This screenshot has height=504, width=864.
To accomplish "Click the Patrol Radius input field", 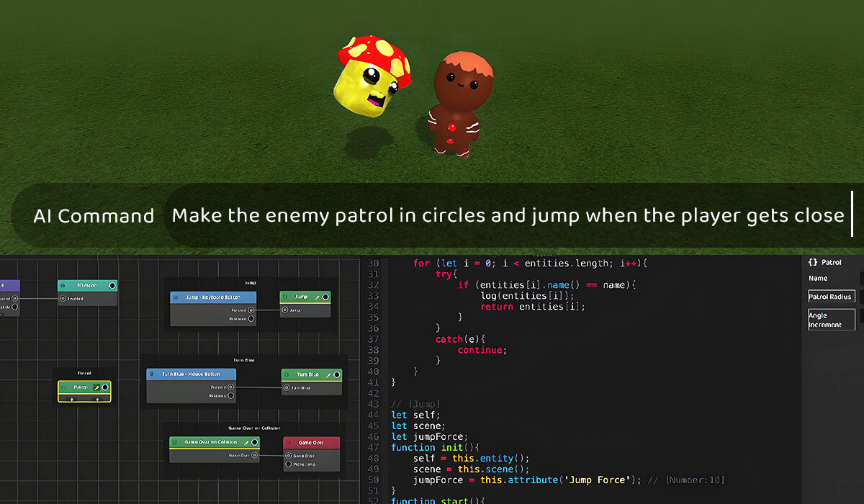I will pyautogui.click(x=832, y=297).
